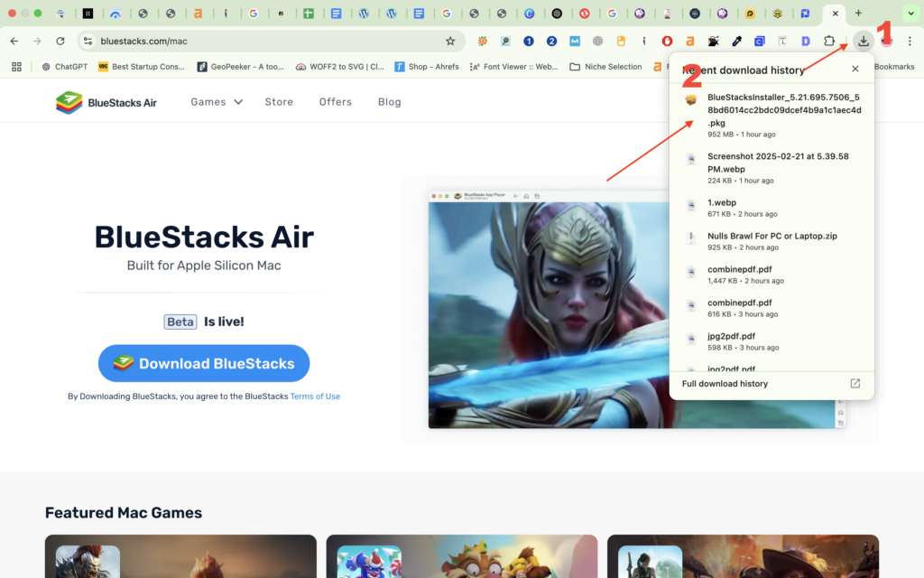The height and width of the screenshot is (578, 924).
Task: Open a new tab with plus button
Action: (858, 13)
